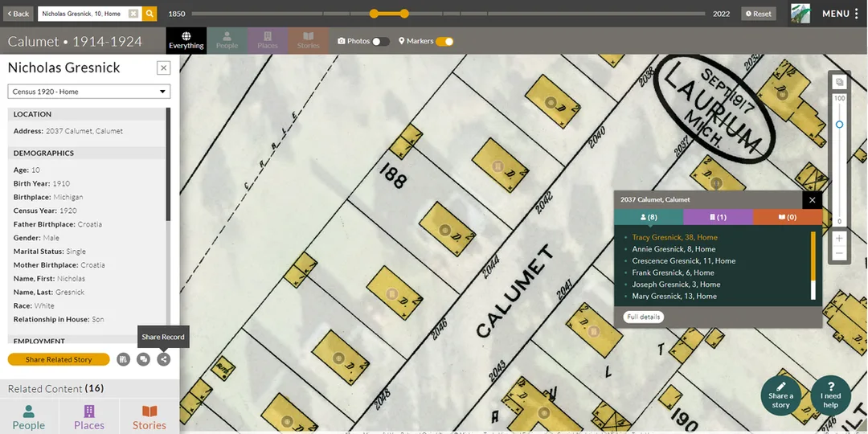Open Mary Gresnick, 13, Home record

click(x=674, y=296)
